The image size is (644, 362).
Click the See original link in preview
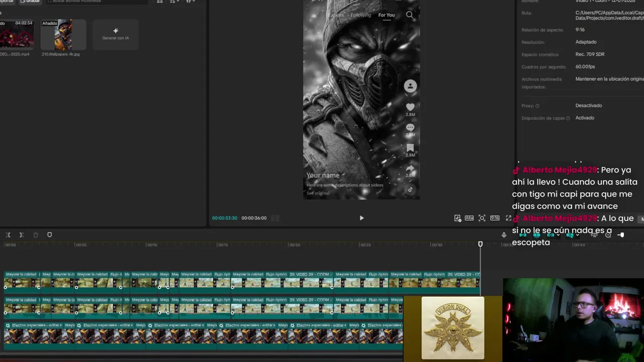point(318,193)
